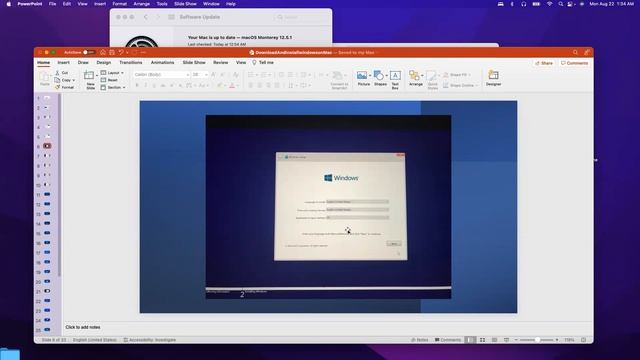Switch to Slide Sorter view icon
The image size is (640, 360).
tap(482, 340)
